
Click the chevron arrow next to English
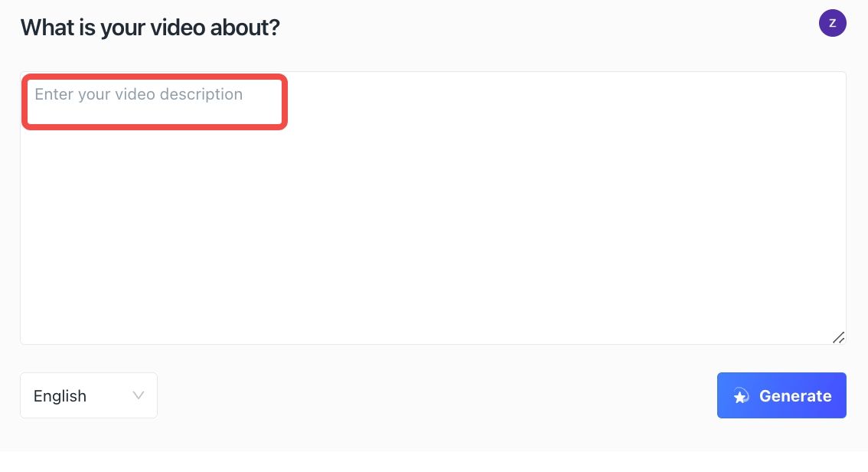coord(139,395)
